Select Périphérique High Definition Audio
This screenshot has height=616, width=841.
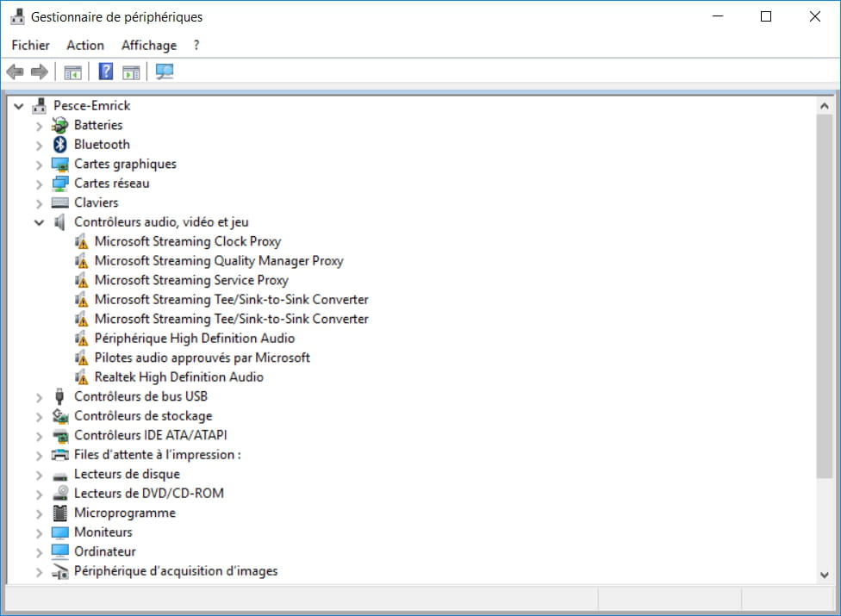(195, 339)
